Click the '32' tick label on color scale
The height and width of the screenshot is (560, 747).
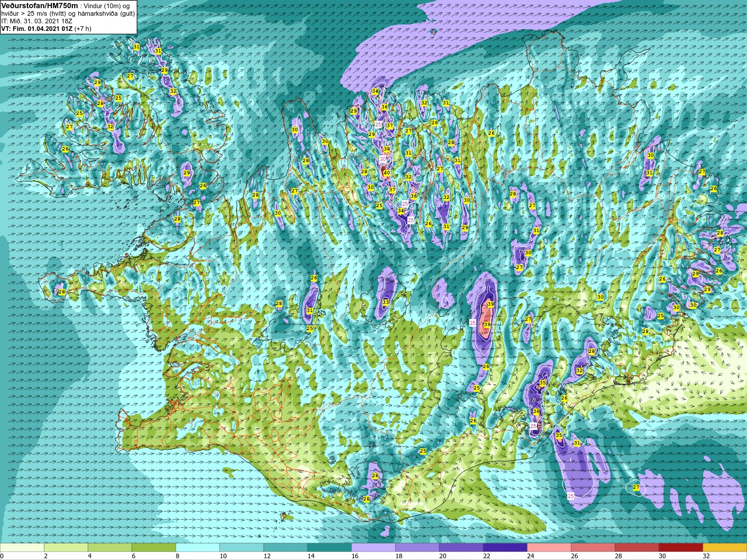coord(706,556)
